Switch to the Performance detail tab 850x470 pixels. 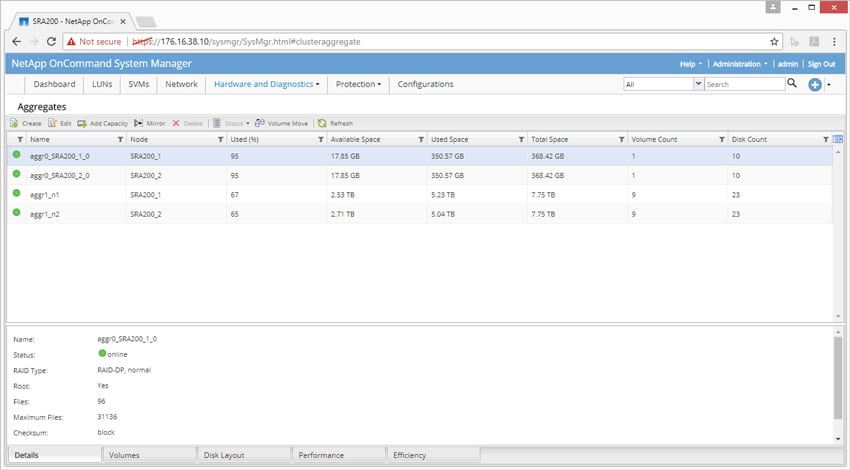[x=339, y=455]
